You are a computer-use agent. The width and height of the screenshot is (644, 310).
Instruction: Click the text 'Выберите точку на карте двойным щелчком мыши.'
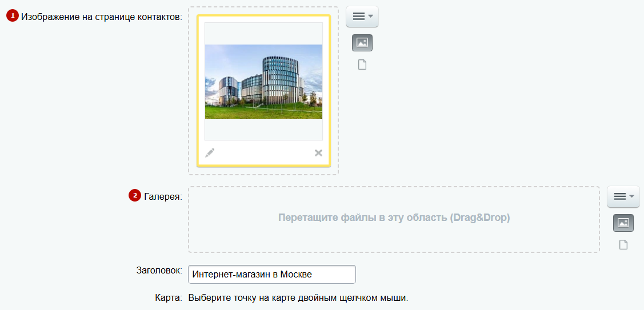pyautogui.click(x=299, y=297)
